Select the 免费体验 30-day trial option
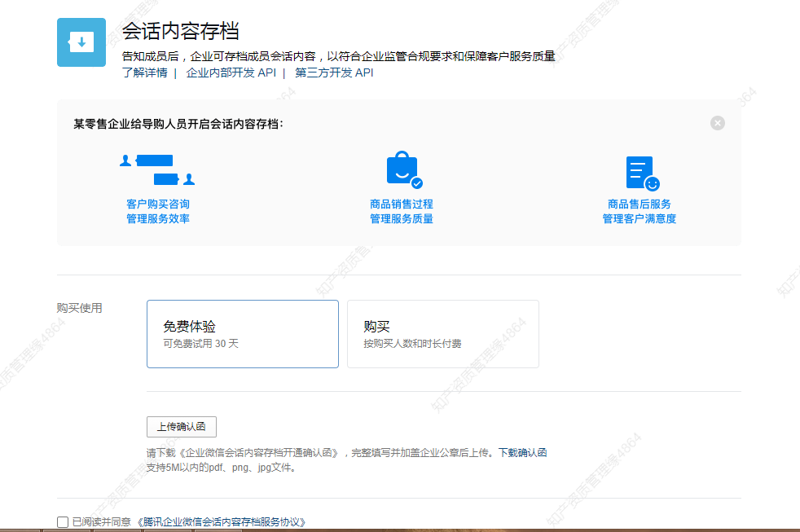This screenshot has height=532, width=800. (243, 334)
